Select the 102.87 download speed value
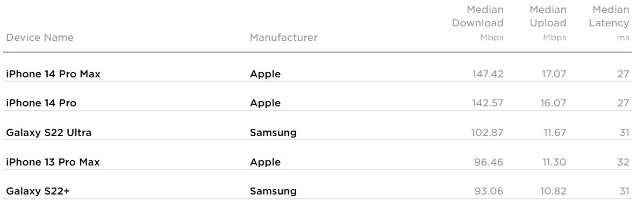The height and width of the screenshot is (216, 644). coord(487,133)
